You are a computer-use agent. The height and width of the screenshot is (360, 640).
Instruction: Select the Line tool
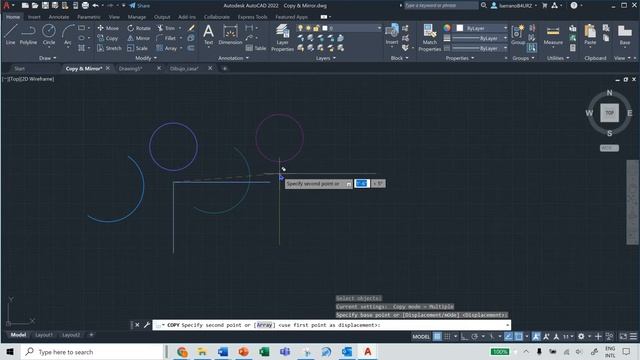(x=10, y=34)
